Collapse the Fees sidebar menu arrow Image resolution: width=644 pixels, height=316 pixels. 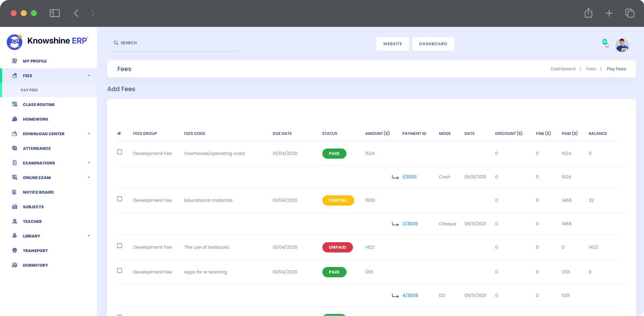[x=89, y=76]
